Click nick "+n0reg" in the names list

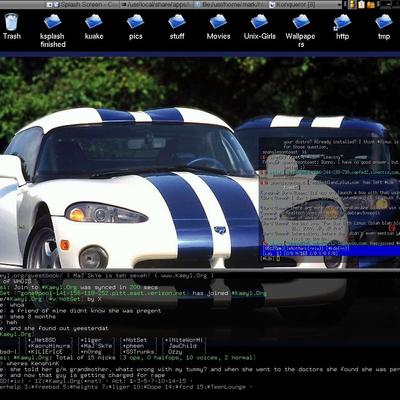(x=91, y=352)
